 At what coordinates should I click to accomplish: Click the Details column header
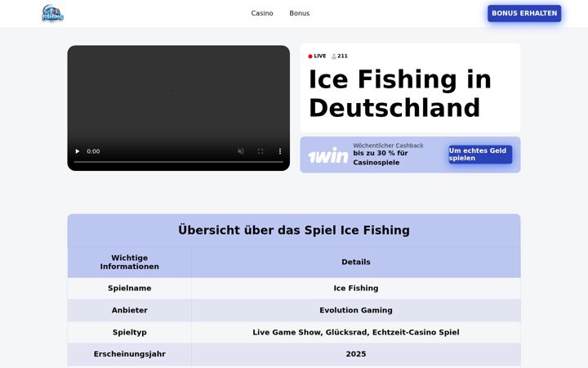click(356, 263)
